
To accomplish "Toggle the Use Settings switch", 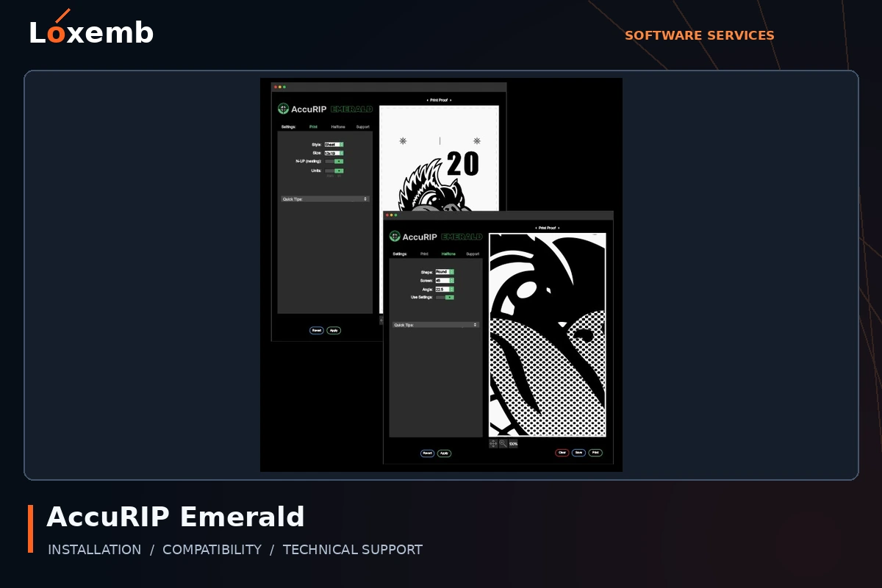I will [x=445, y=298].
